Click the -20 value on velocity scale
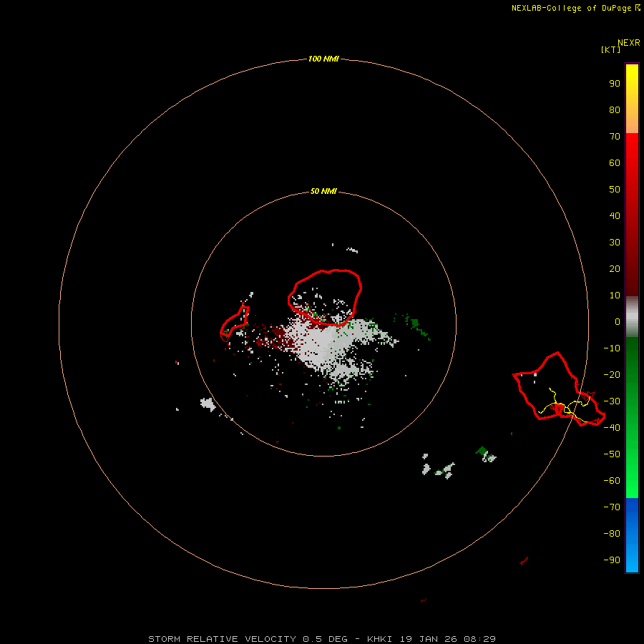The width and height of the screenshot is (644, 644). click(612, 374)
